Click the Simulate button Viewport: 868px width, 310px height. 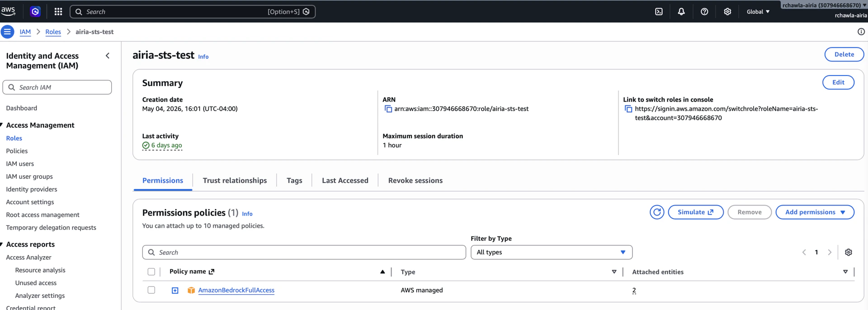pos(696,212)
